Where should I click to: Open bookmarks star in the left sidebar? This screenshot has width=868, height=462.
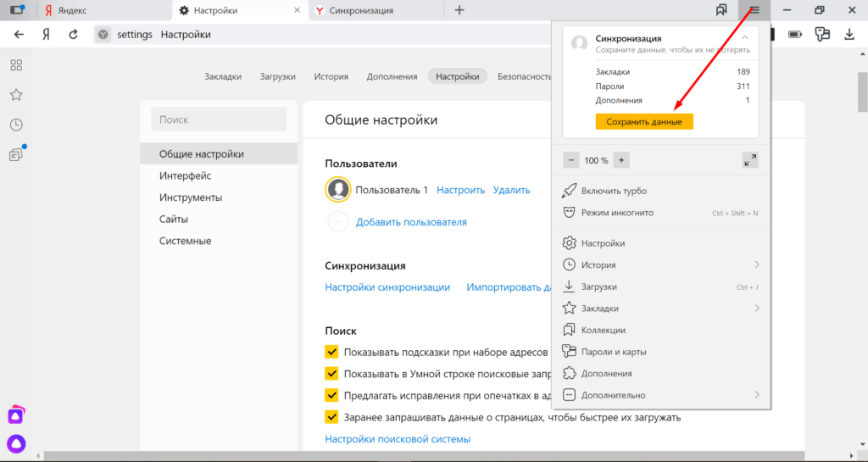tap(16, 95)
